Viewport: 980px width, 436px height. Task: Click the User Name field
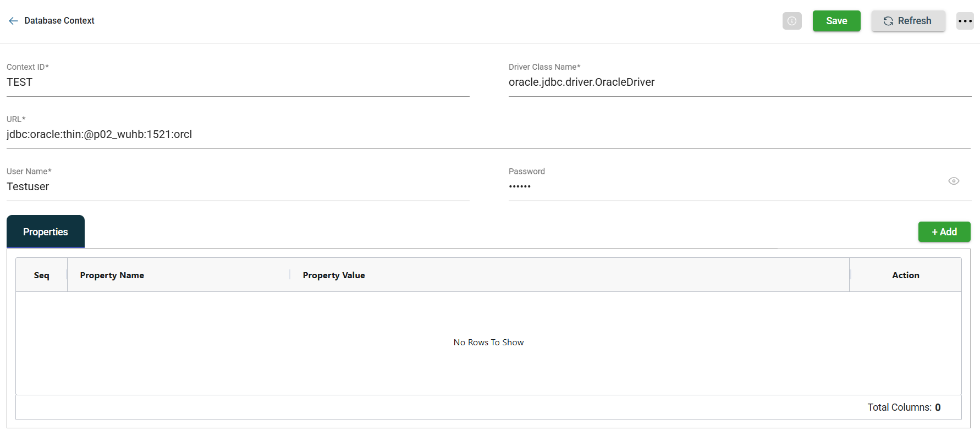click(x=238, y=187)
